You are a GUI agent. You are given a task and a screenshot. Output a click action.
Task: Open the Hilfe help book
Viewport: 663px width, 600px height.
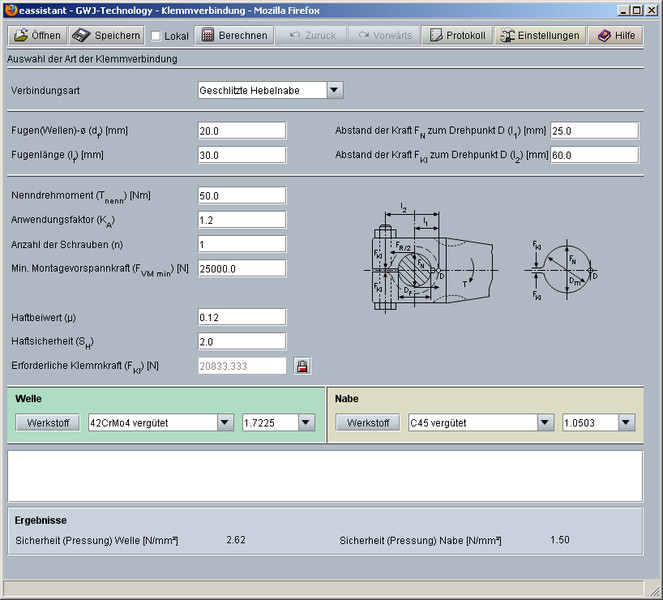point(615,35)
